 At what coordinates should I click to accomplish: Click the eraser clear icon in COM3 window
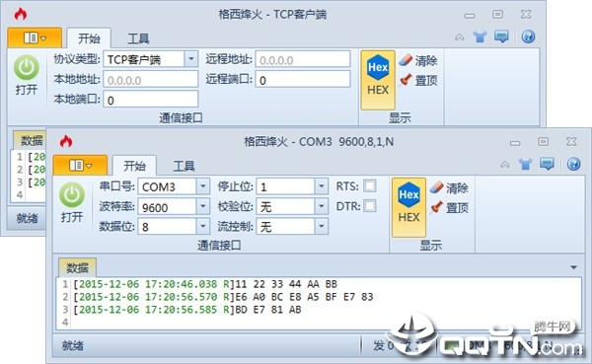436,187
